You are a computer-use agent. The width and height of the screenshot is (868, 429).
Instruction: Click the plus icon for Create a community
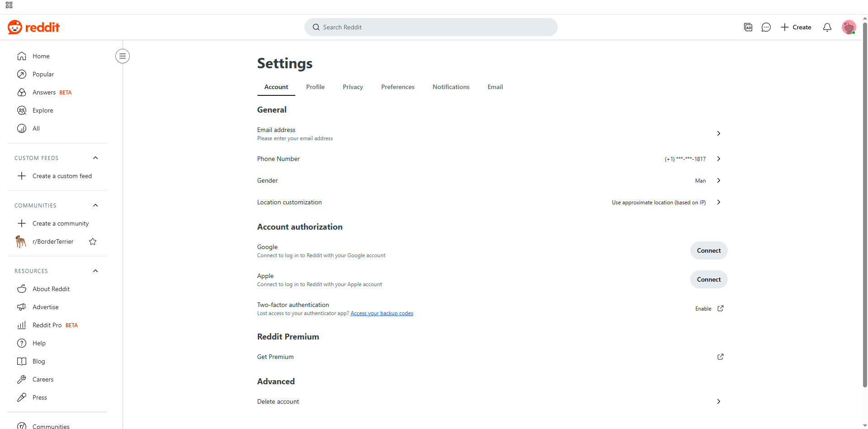[x=22, y=223]
